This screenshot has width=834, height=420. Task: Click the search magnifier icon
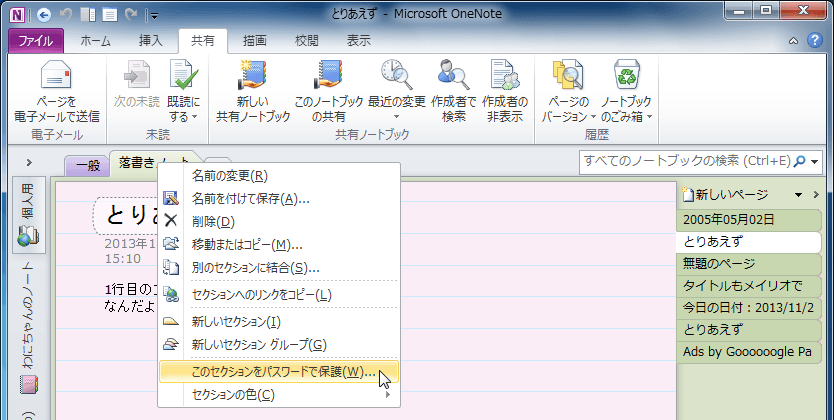799,161
